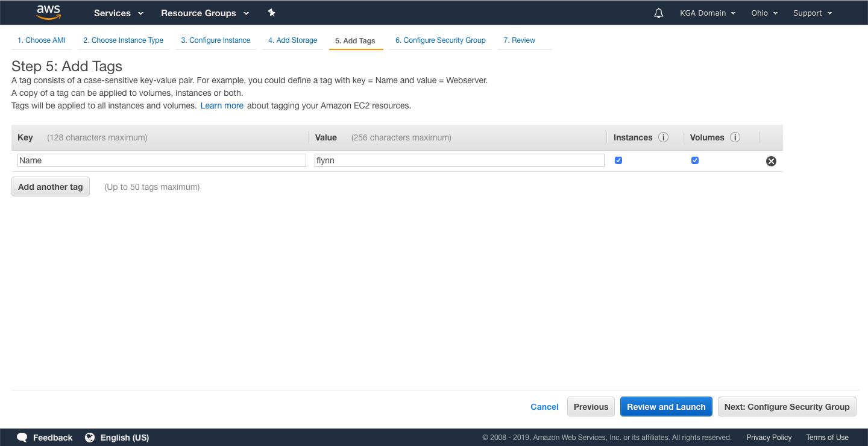Uncheck the Instances checkbox for Name tag
The image size is (868, 446).
tap(618, 160)
